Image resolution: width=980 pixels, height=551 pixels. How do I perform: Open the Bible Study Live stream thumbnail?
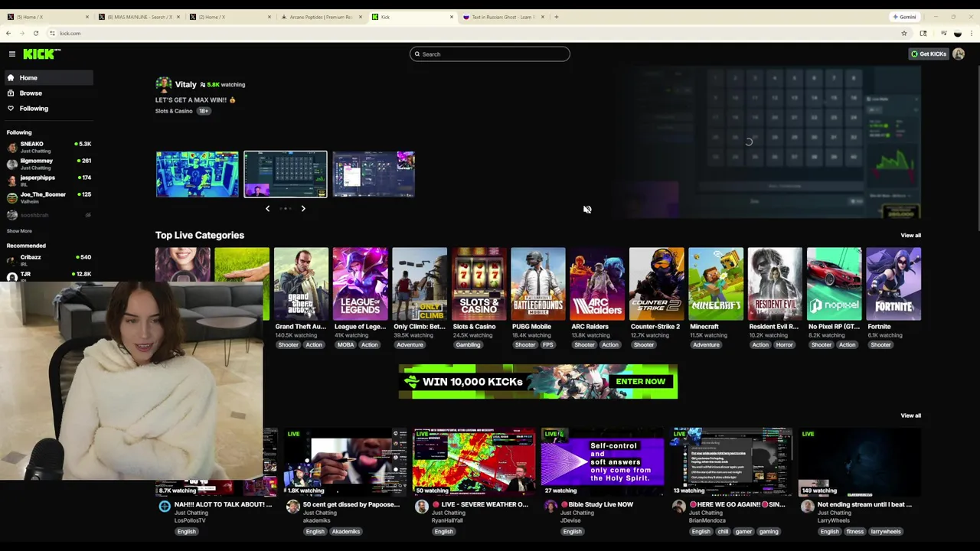tap(603, 461)
